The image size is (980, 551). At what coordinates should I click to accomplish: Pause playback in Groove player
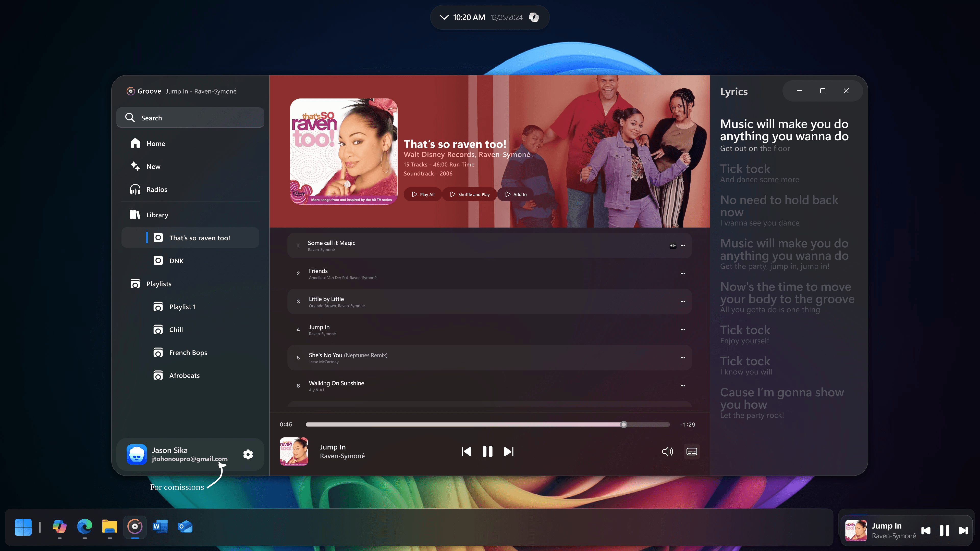tap(487, 451)
